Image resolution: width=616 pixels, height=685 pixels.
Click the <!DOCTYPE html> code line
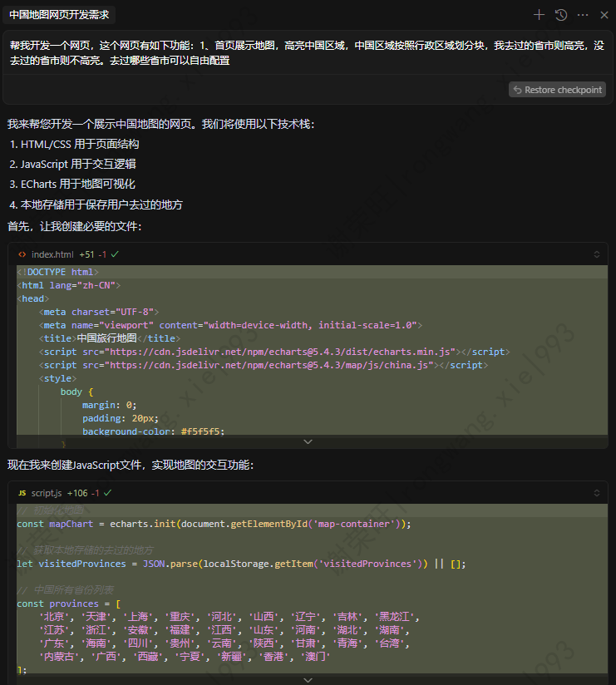pyautogui.click(x=58, y=272)
